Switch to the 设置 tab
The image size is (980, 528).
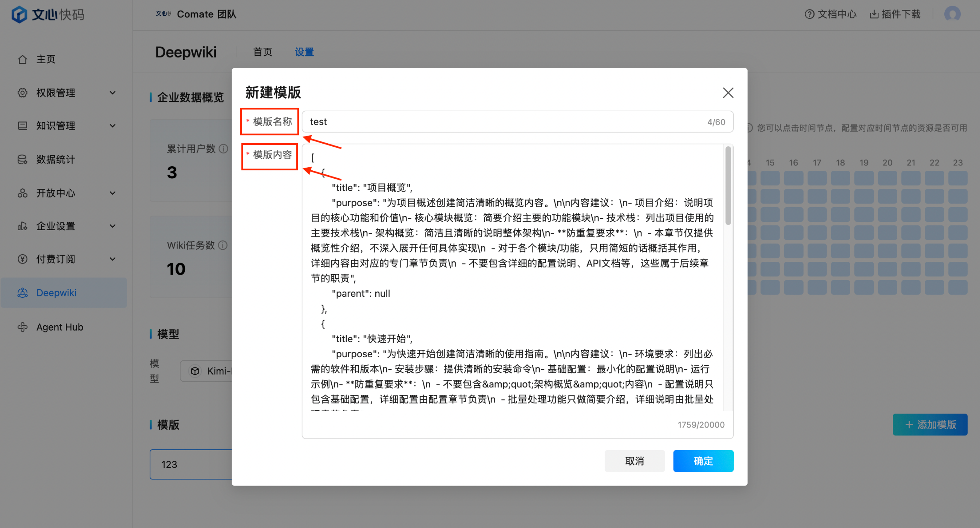click(304, 52)
